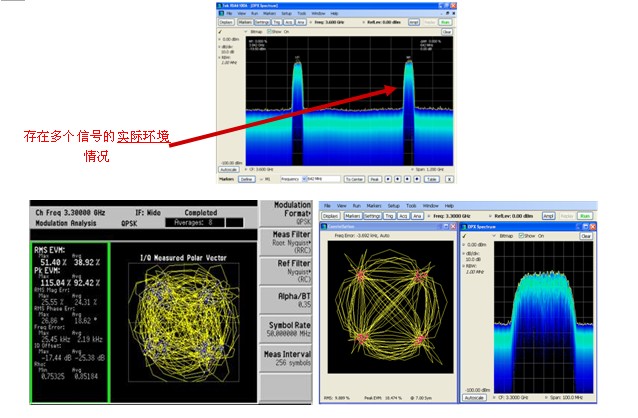Screen dimensions: 638x418
Task: Open Markers menu in top DPX Spectrum window
Action: (x=269, y=13)
